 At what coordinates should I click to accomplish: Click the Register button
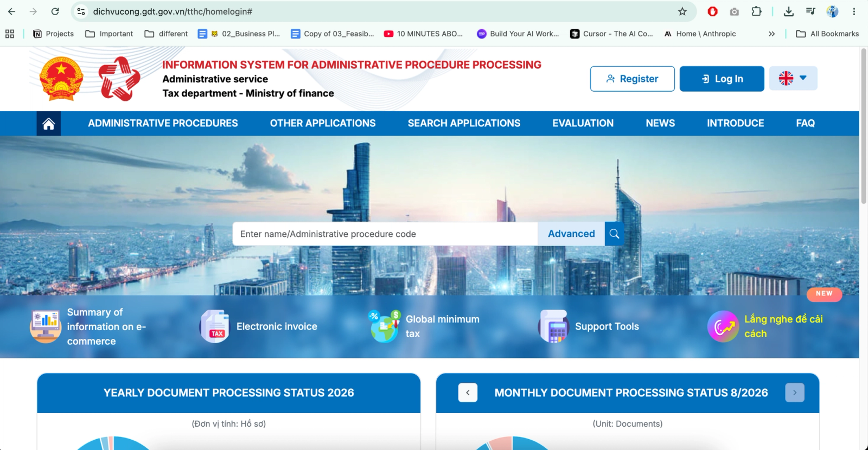point(633,79)
